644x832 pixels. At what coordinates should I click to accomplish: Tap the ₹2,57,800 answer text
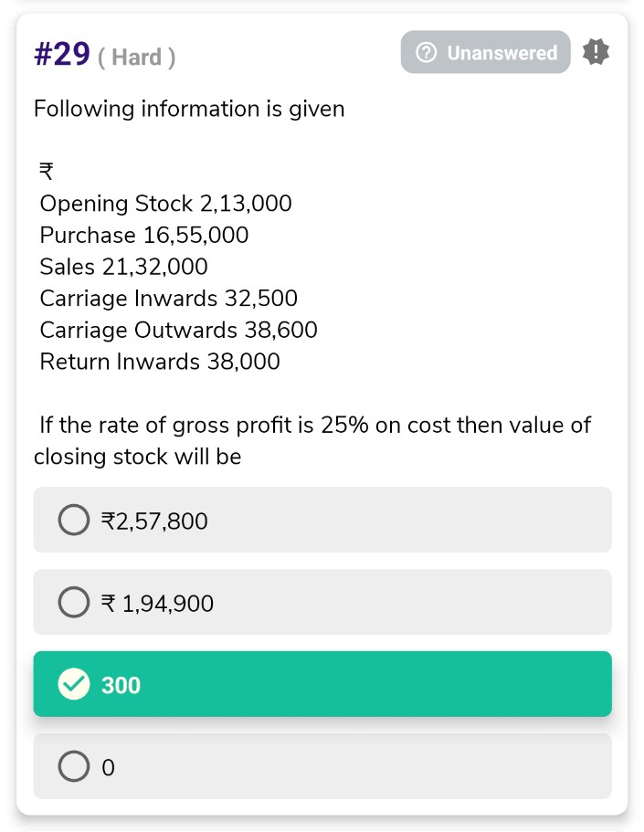pos(154,521)
